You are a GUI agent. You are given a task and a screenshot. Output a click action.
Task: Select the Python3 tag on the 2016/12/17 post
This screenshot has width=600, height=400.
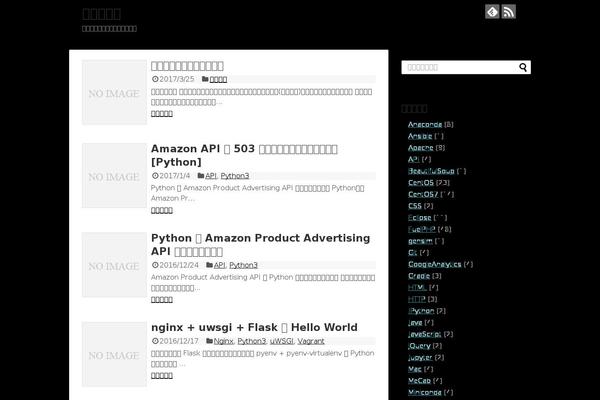tap(251, 341)
